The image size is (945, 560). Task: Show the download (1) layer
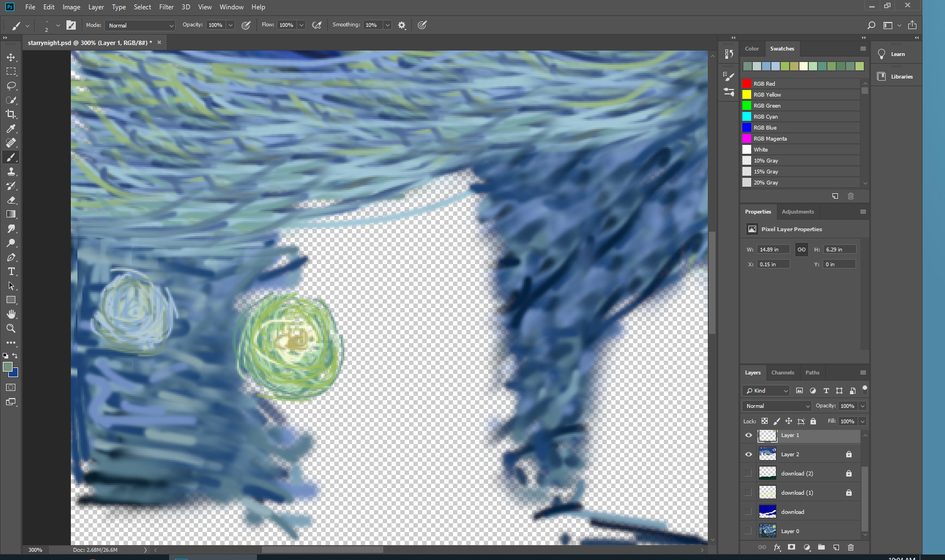(x=748, y=492)
